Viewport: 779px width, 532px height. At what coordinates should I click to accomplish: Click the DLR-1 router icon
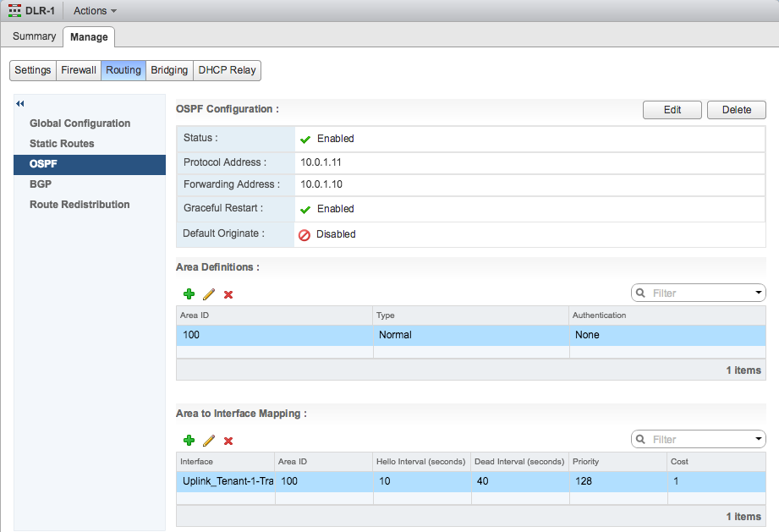coord(14,10)
